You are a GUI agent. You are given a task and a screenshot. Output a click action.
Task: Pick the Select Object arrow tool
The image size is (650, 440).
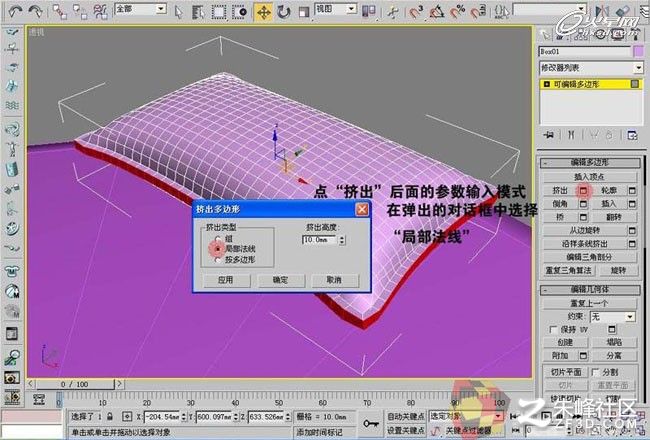(x=179, y=12)
